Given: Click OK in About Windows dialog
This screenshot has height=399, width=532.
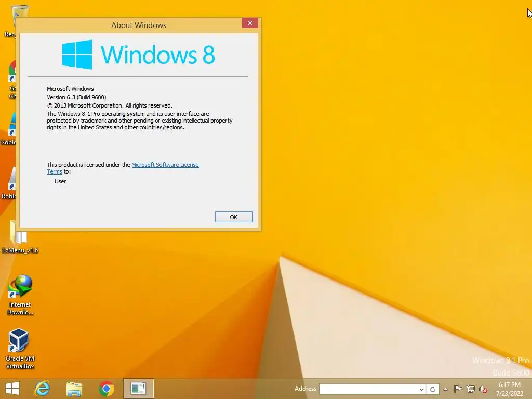Looking at the screenshot, I should [234, 217].
